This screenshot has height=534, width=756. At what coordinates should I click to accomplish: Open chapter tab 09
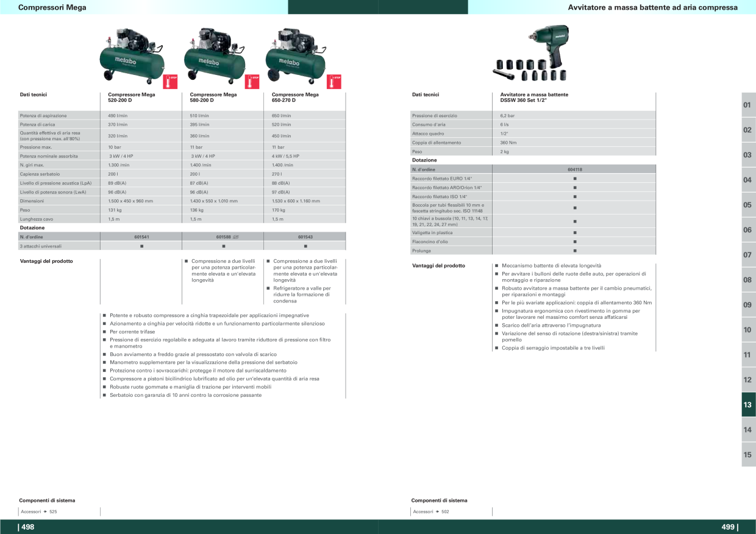(x=748, y=305)
